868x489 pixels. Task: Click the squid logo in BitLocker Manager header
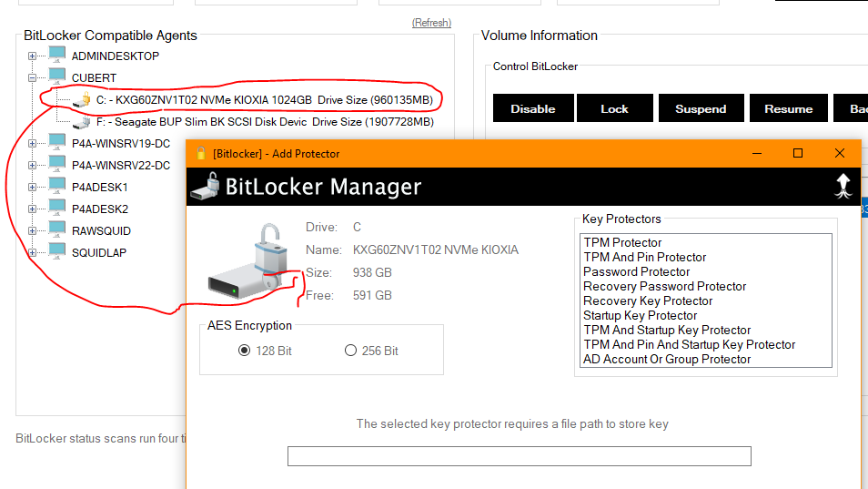pos(843,186)
